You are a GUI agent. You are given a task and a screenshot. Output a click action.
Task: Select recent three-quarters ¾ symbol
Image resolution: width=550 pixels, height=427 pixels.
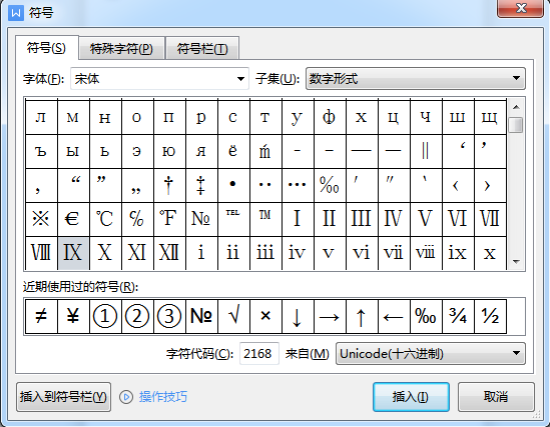tap(458, 316)
